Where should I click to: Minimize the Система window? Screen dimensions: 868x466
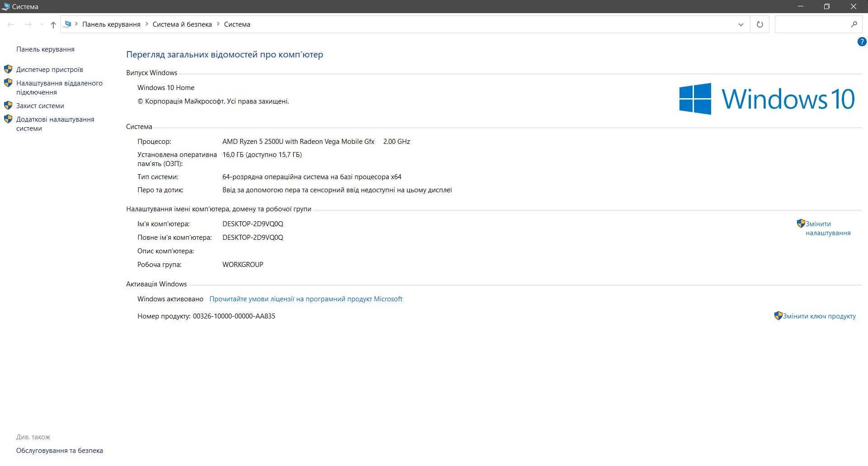(x=801, y=6)
